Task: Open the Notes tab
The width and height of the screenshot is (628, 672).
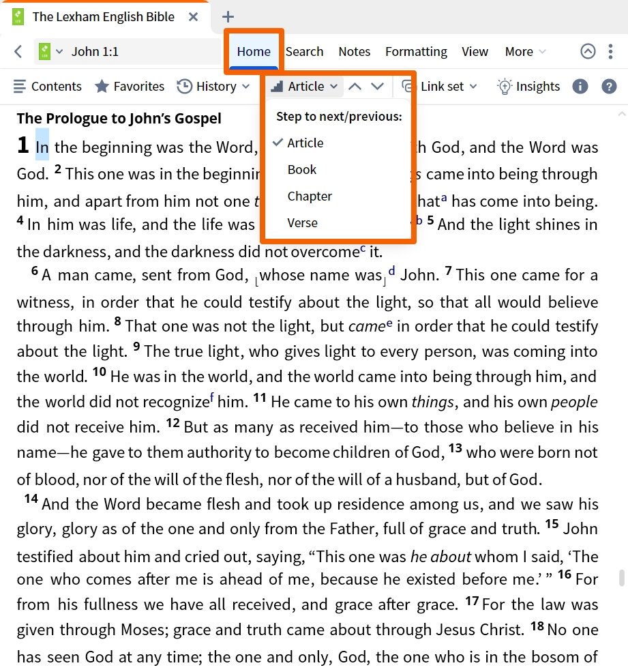Action: (355, 52)
